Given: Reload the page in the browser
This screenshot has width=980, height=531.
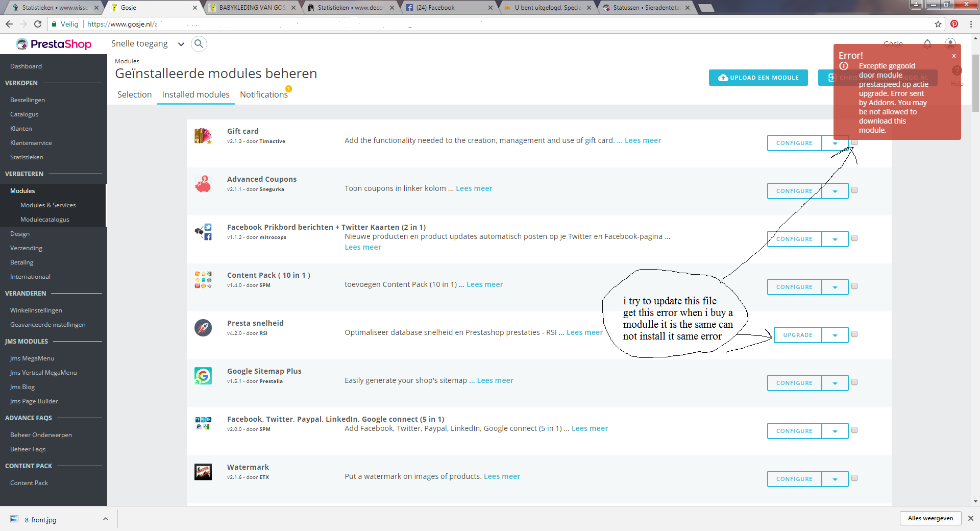Looking at the screenshot, I should tap(38, 24).
